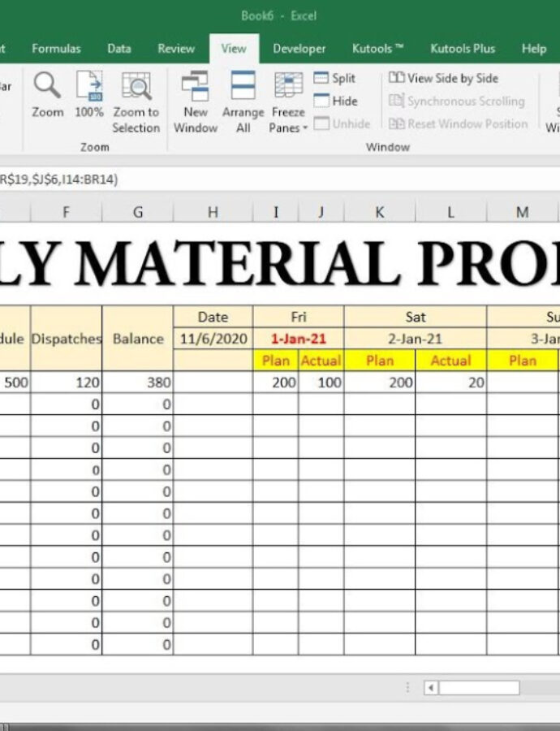Select the 1-Jan-21 date cell
The height and width of the screenshot is (731, 560).
tap(298, 339)
